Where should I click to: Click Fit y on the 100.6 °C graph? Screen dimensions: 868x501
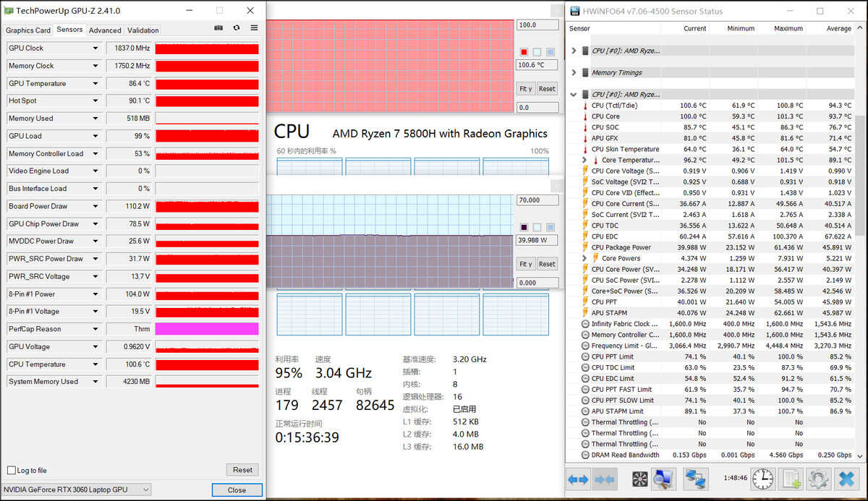click(x=526, y=89)
